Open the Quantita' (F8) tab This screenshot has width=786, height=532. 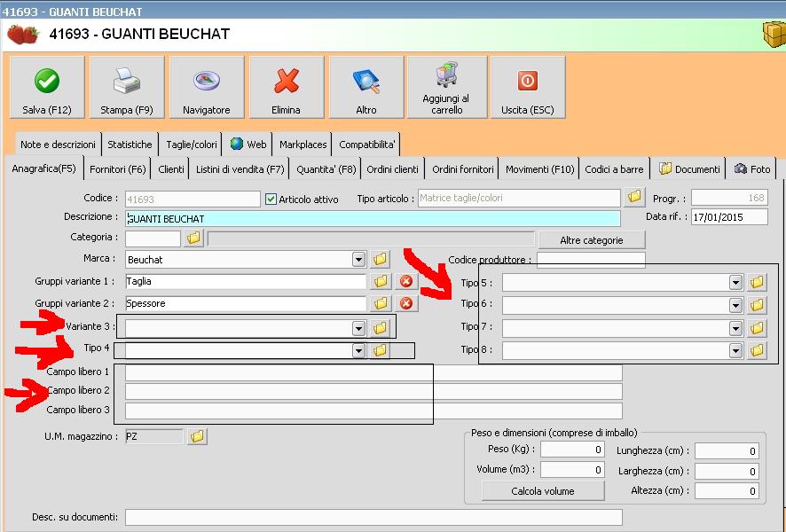326,169
